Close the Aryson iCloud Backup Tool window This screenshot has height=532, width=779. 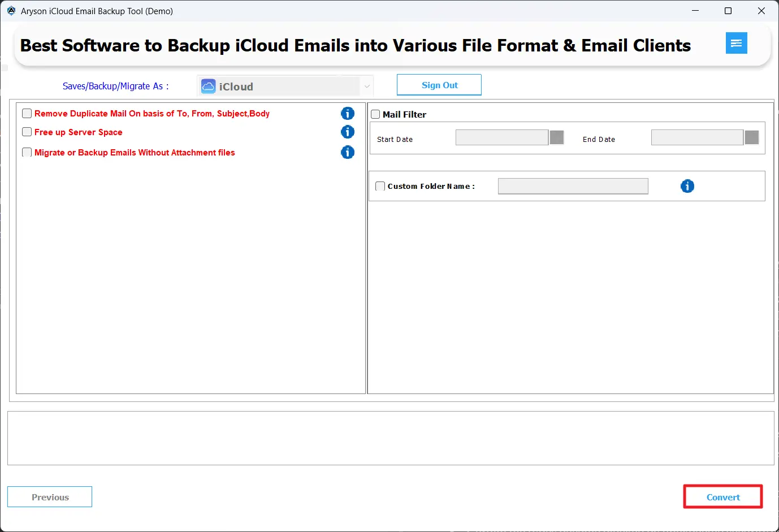coord(761,11)
